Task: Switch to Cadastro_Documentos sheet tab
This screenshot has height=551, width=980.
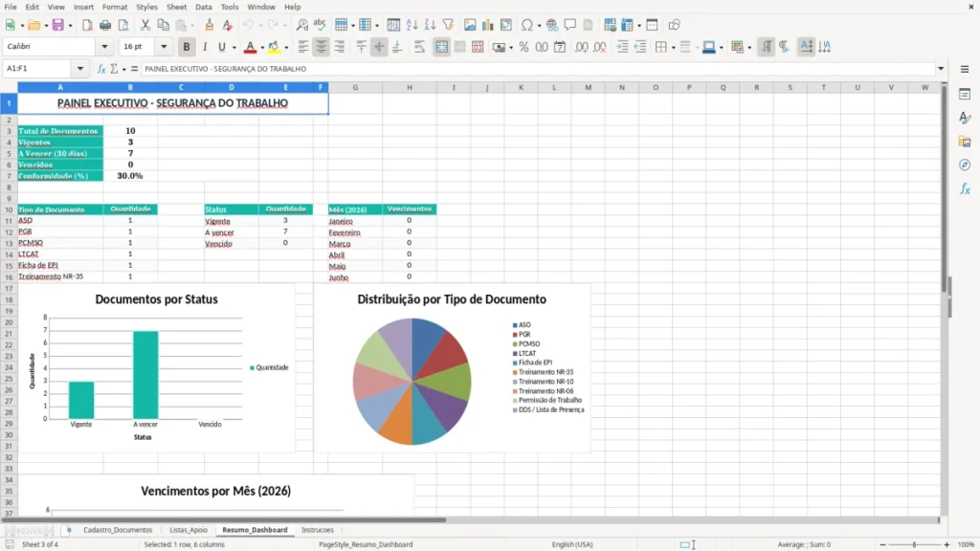Action: (118, 530)
